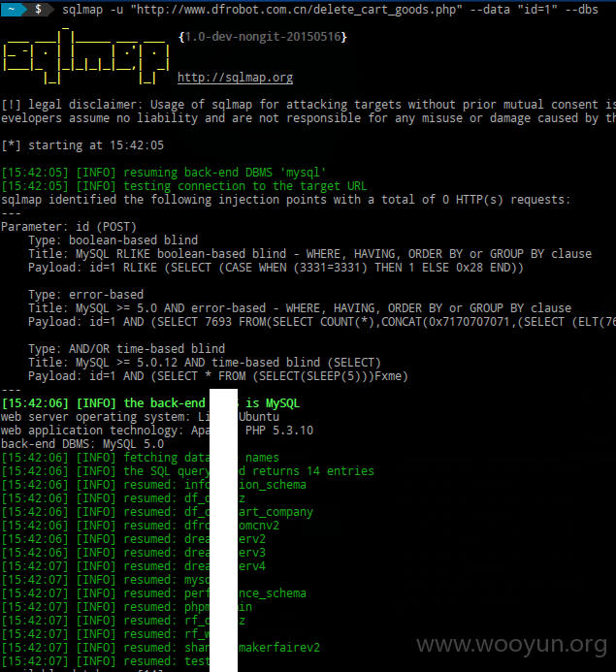
Task: Click the sqlmap ASCII logo
Action: tap(86, 54)
